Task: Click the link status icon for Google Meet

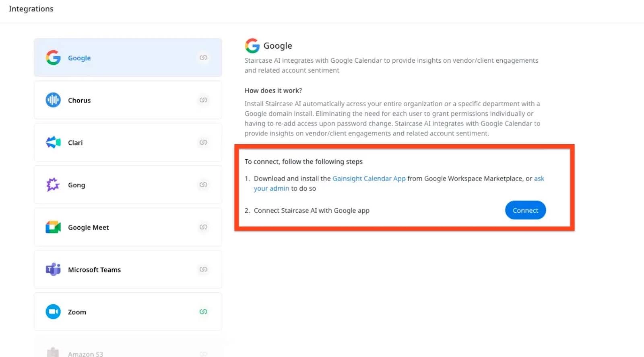Action: tap(203, 227)
